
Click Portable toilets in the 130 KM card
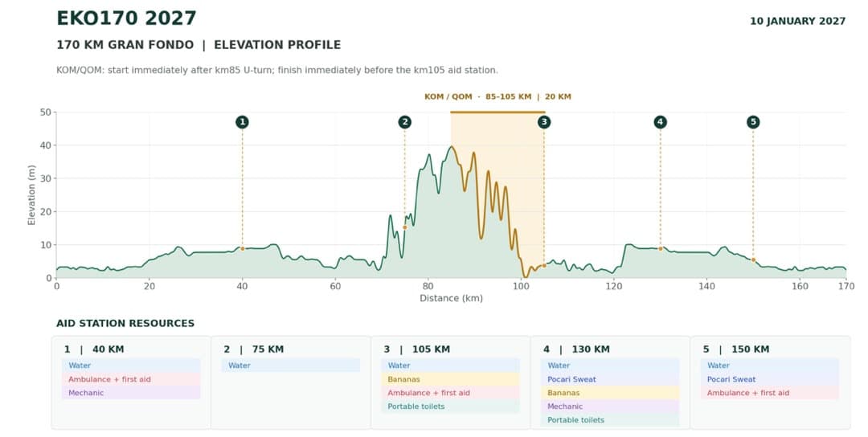[x=610, y=420]
